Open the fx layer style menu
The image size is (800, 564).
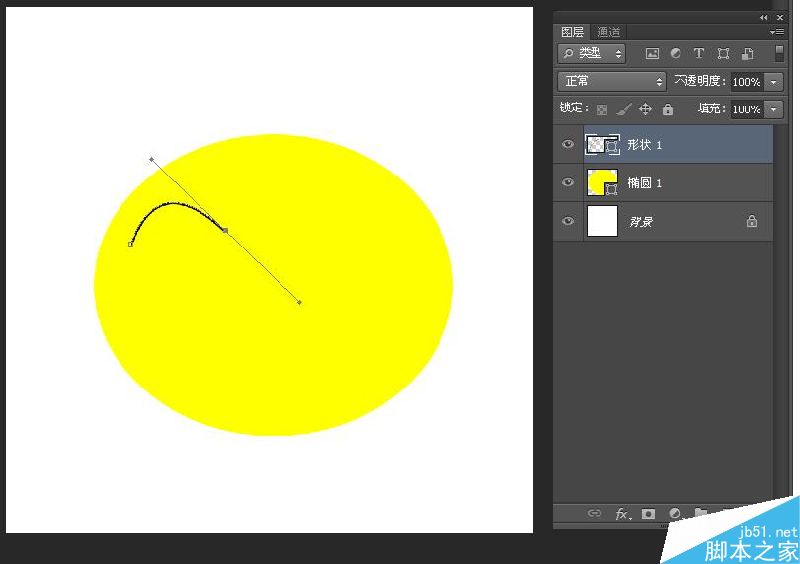coord(623,513)
